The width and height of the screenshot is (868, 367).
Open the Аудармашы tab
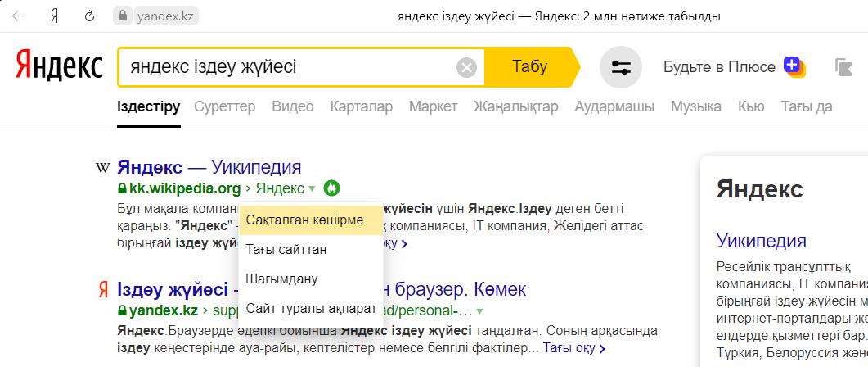click(614, 106)
